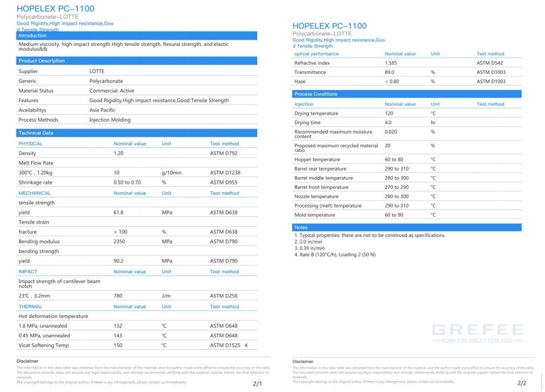Click the transmittance value "89.0"

[x=389, y=72]
